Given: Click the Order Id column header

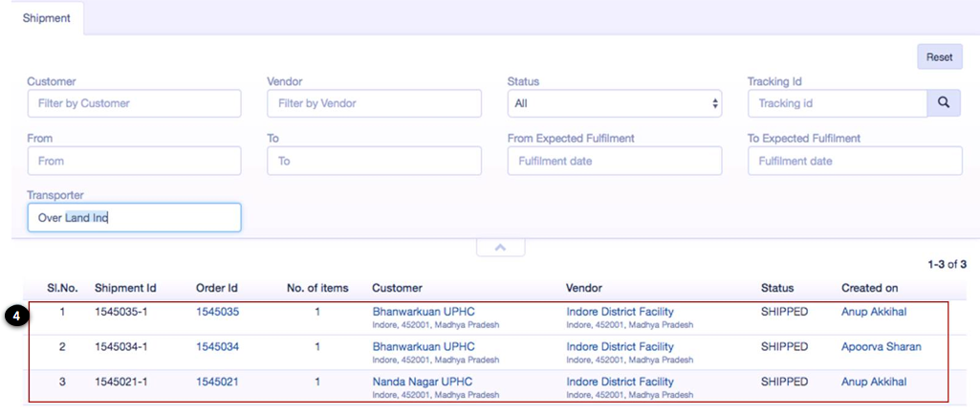Looking at the screenshot, I should [217, 289].
